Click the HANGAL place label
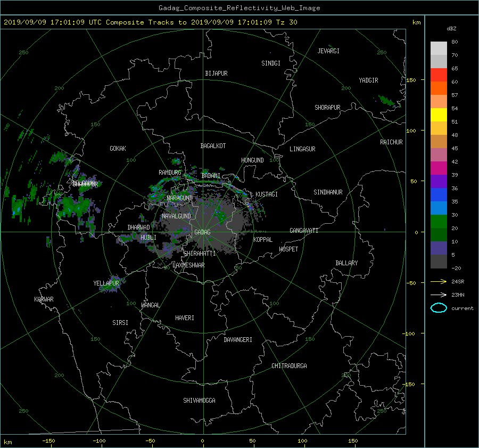This screenshot has height=448, width=479. click(x=150, y=305)
